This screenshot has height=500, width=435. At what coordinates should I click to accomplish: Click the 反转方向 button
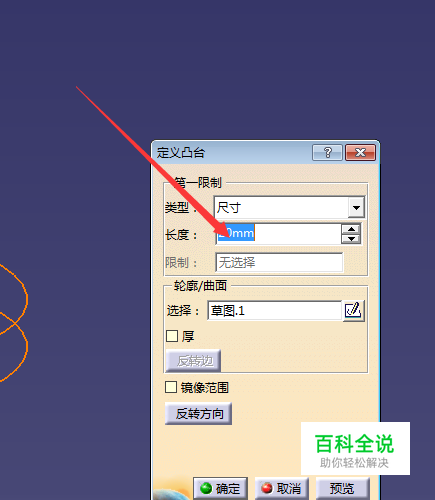(199, 414)
